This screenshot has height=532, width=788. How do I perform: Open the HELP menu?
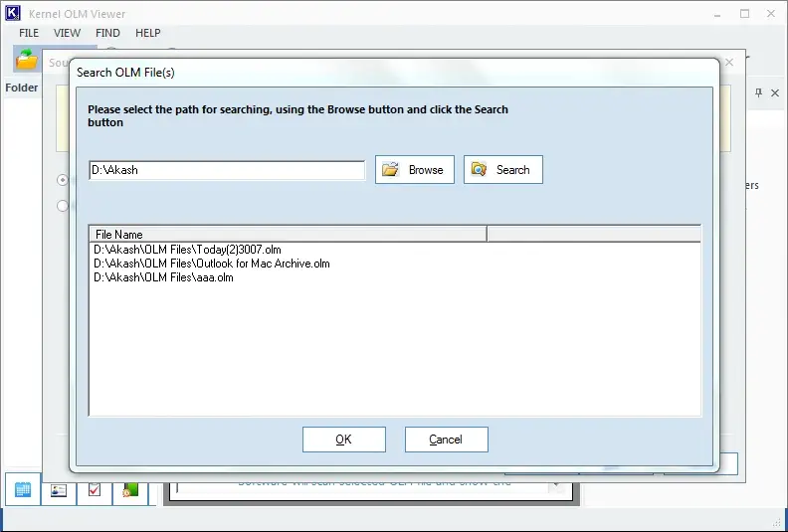tap(147, 33)
